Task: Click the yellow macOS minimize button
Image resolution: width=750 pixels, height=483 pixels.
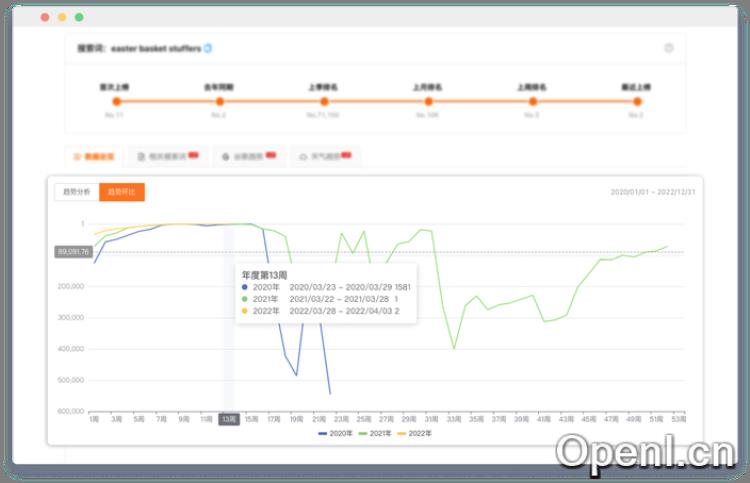Action: 62,17
